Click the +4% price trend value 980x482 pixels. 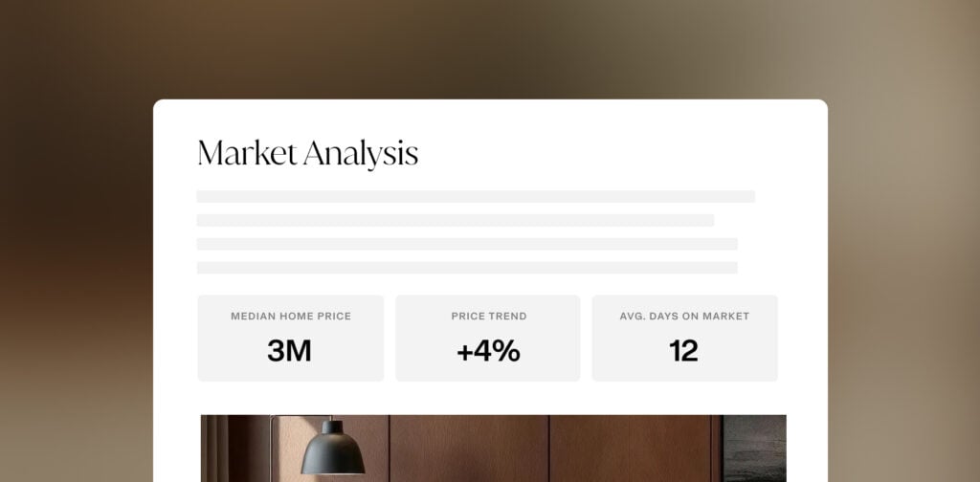point(488,351)
